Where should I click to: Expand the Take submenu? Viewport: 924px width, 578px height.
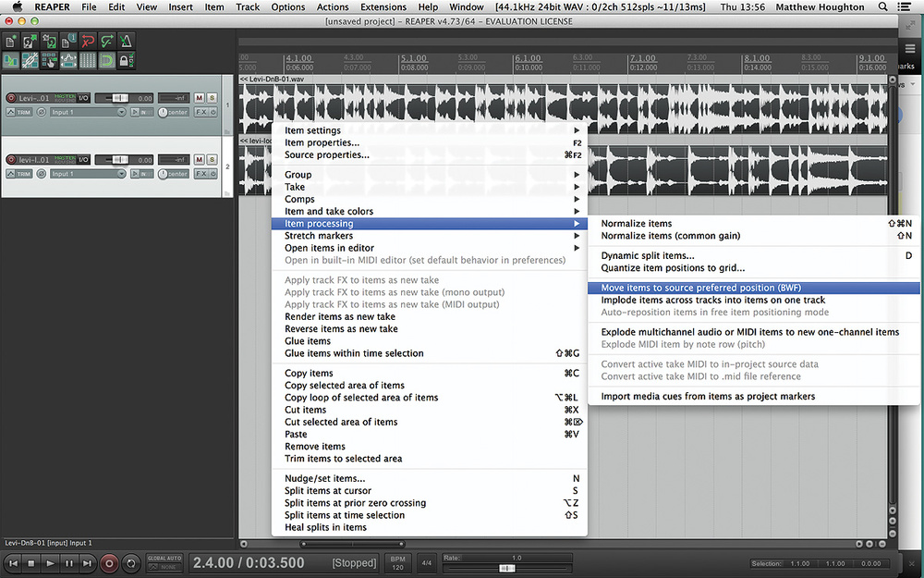pos(430,187)
